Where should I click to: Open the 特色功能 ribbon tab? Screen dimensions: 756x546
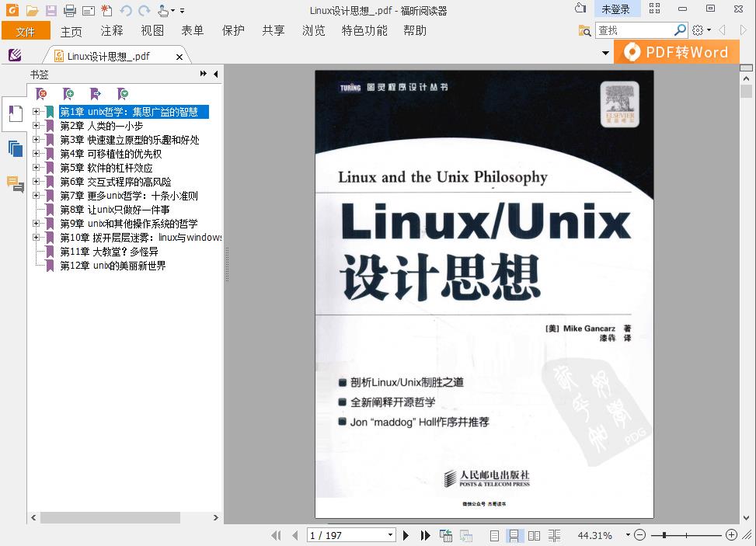[364, 31]
